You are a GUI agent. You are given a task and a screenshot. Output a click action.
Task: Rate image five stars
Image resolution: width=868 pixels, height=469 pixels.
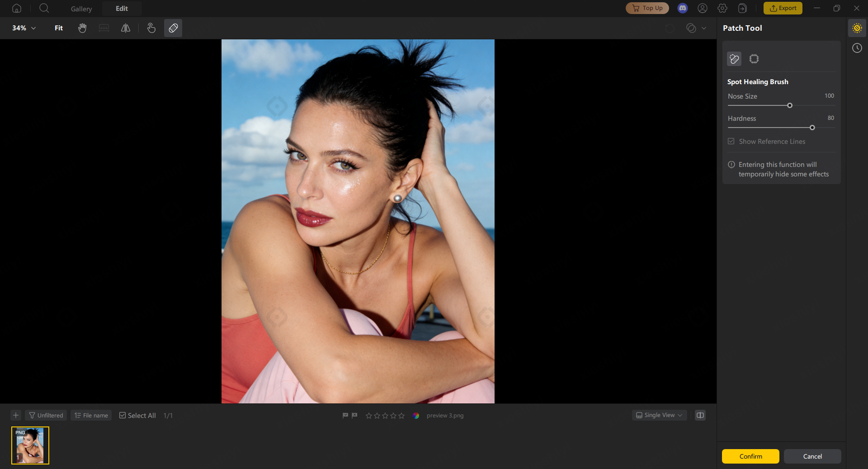tap(401, 416)
